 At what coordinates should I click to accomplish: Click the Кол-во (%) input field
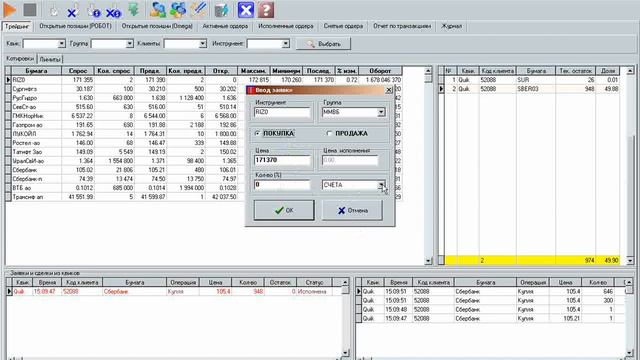282,185
